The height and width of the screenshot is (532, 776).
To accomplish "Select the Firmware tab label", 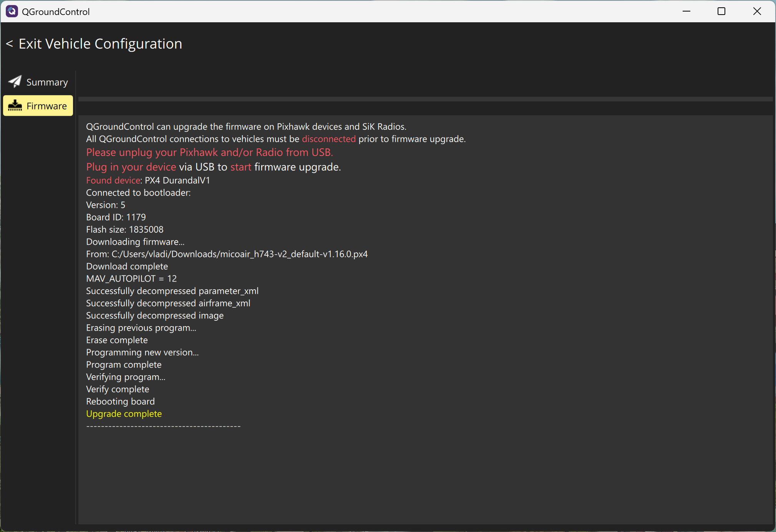I will pos(46,106).
